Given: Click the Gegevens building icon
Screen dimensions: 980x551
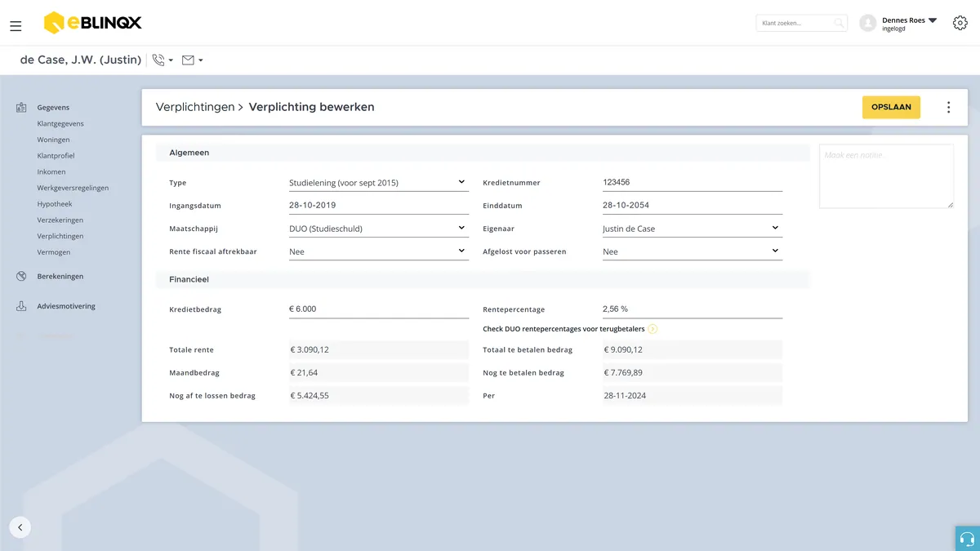Looking at the screenshot, I should [21, 108].
